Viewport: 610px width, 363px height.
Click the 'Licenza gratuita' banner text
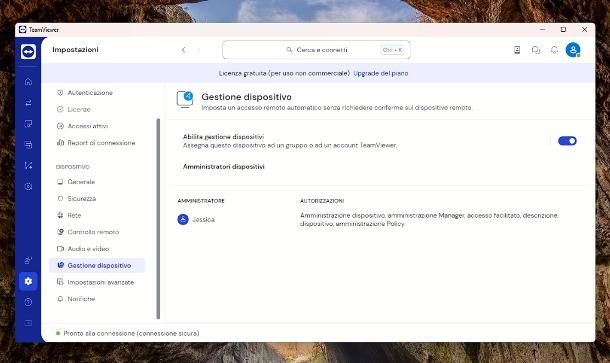click(x=284, y=73)
